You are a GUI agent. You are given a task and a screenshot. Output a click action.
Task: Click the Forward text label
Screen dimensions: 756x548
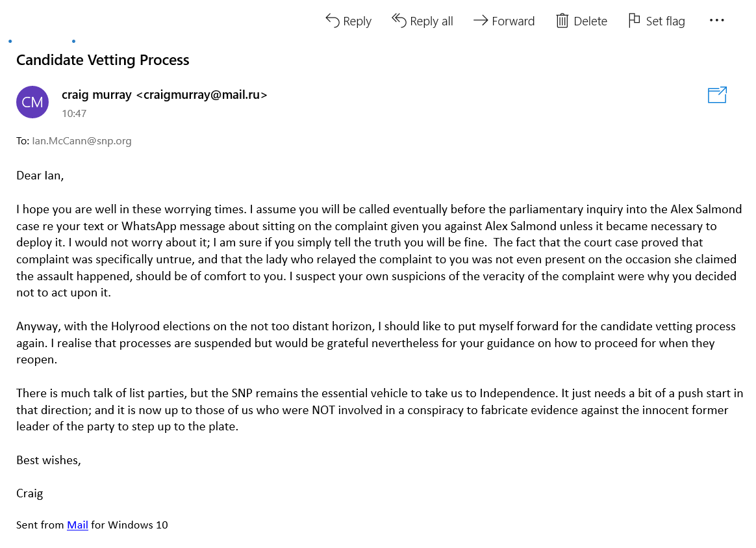tap(513, 21)
